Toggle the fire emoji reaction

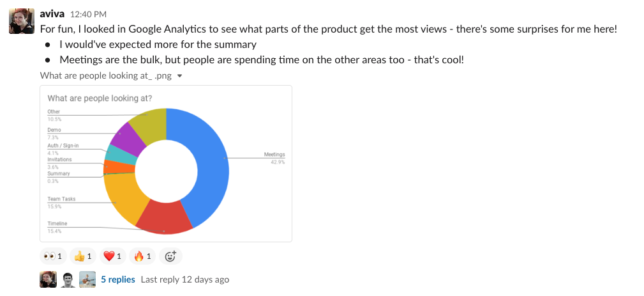pyautogui.click(x=142, y=256)
